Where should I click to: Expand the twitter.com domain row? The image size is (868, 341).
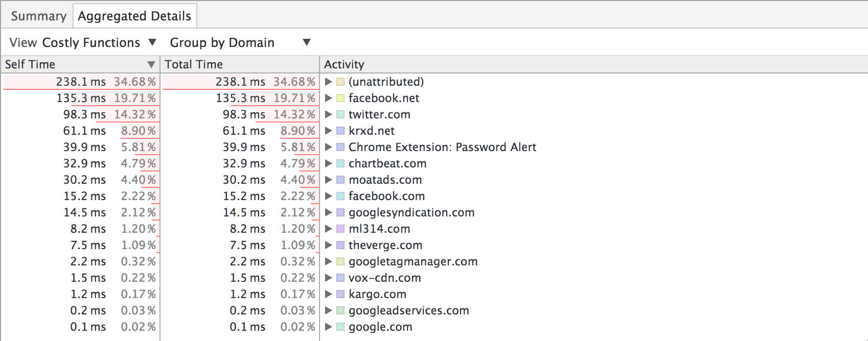(329, 114)
